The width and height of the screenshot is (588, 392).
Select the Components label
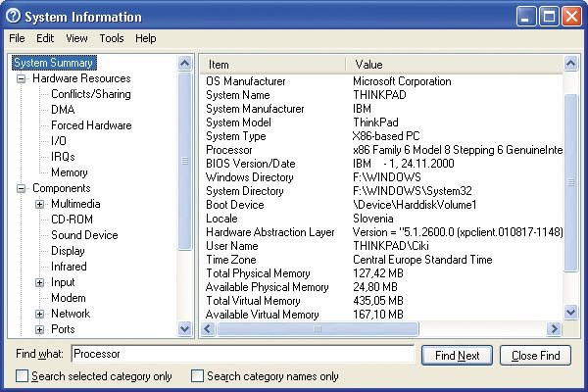pos(62,188)
